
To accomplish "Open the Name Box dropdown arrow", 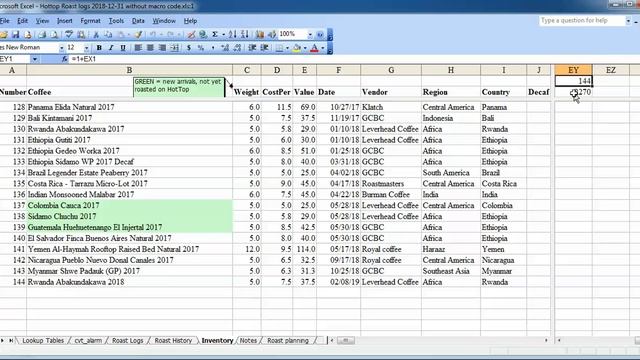I will pyautogui.click(x=35, y=59).
